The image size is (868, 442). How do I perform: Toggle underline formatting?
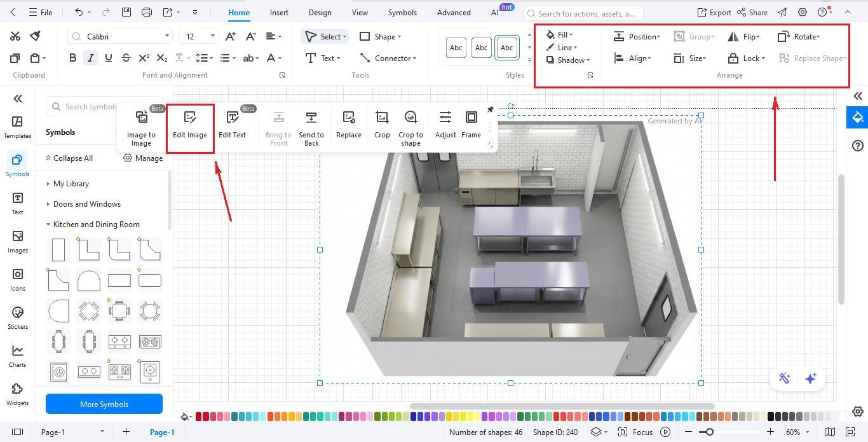[108, 57]
